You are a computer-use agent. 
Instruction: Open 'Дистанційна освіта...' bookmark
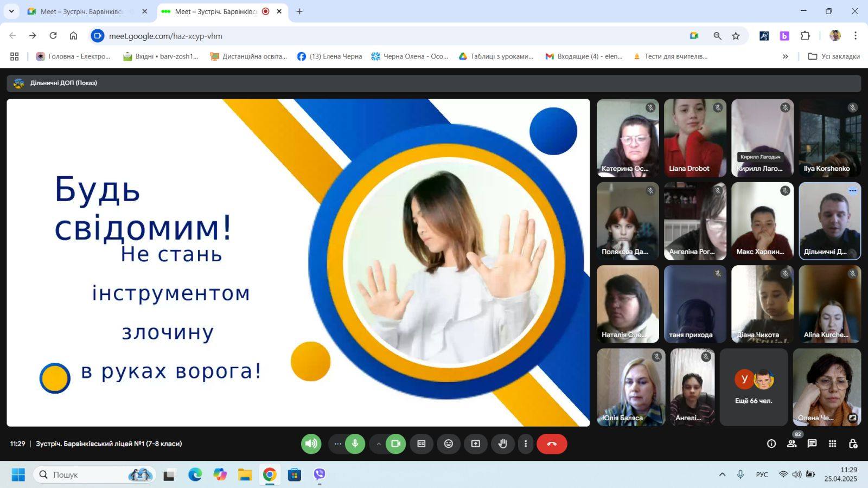tap(248, 56)
